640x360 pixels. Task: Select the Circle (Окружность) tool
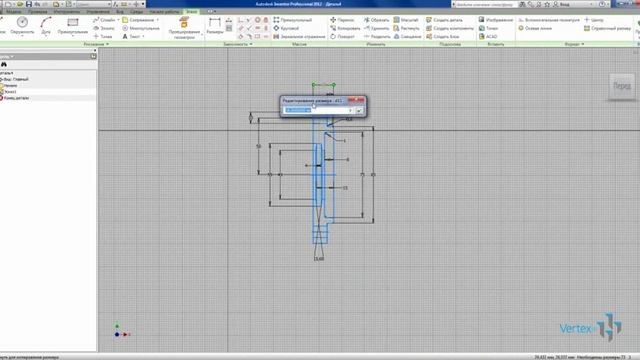[x=22, y=25]
